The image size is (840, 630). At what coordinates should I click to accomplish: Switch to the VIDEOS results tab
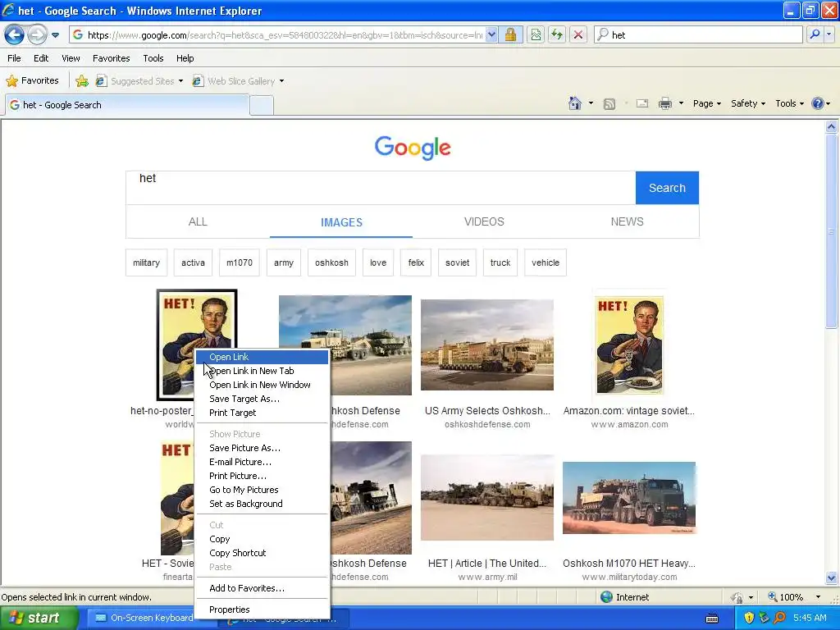484,221
